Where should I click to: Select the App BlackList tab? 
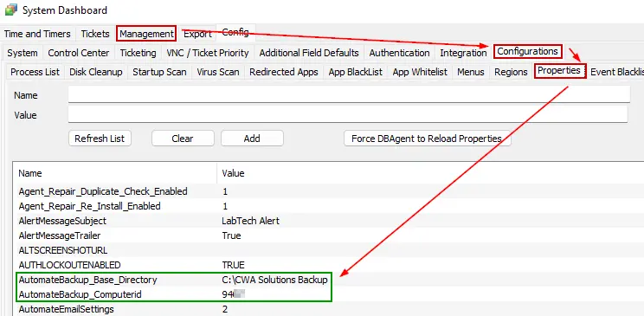click(x=356, y=72)
